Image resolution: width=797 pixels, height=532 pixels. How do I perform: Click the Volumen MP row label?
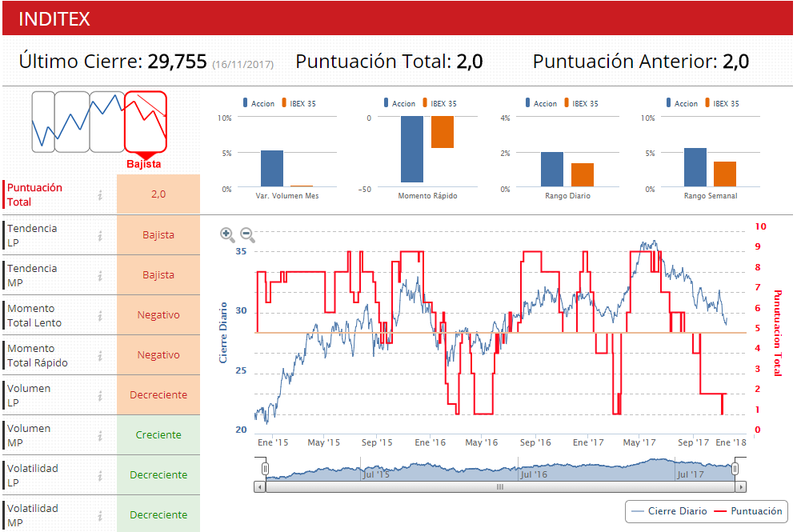point(29,435)
